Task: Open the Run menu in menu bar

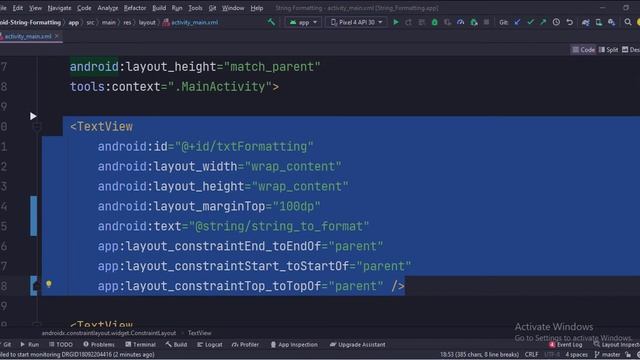Action: [177, 8]
